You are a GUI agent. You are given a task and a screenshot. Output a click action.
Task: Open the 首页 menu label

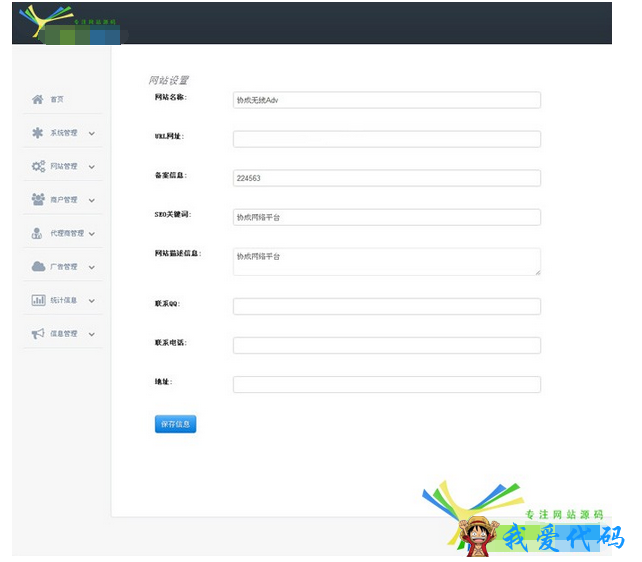[57, 99]
